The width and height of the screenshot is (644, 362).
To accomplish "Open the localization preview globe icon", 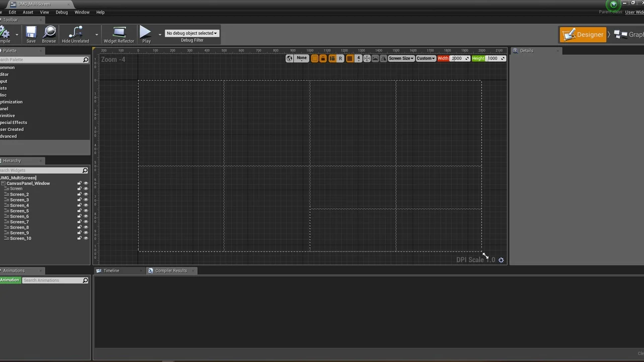I will [289, 58].
